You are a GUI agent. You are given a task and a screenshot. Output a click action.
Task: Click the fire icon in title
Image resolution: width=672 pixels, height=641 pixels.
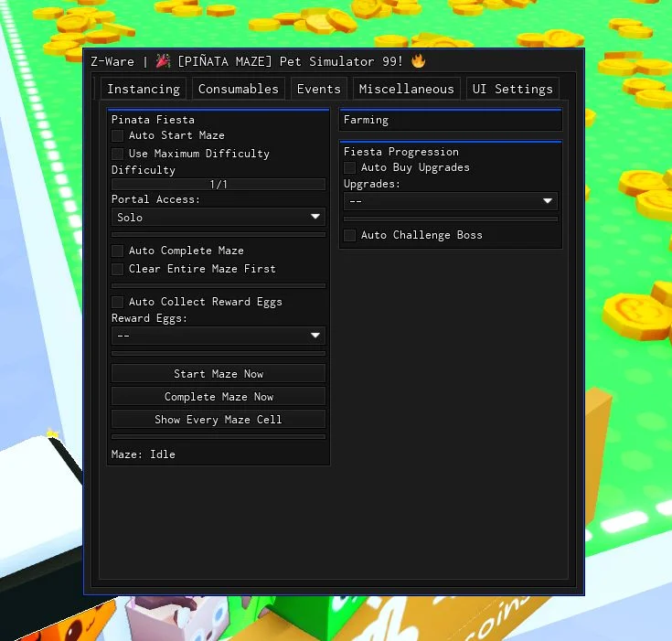click(x=419, y=61)
